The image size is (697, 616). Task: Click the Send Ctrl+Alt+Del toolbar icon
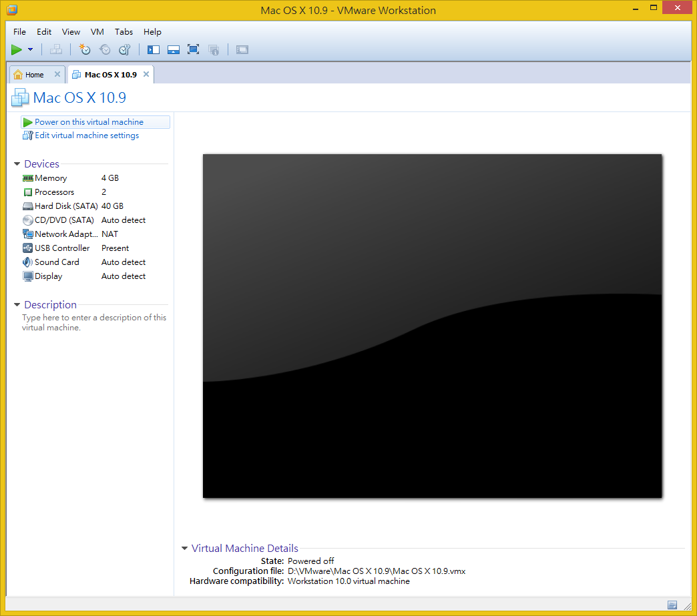pos(56,50)
